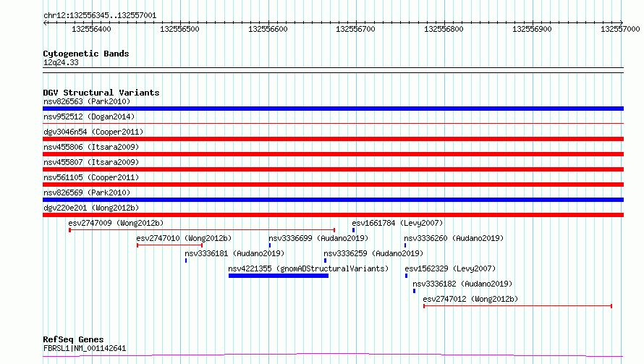Click the magenta FBRSL1 gene line

tap(333, 355)
